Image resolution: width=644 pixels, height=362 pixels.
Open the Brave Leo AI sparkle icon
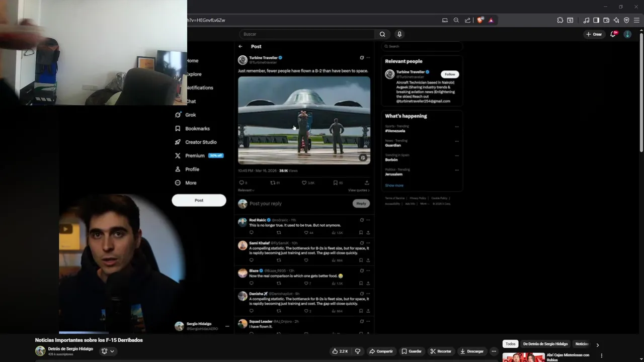tap(616, 20)
